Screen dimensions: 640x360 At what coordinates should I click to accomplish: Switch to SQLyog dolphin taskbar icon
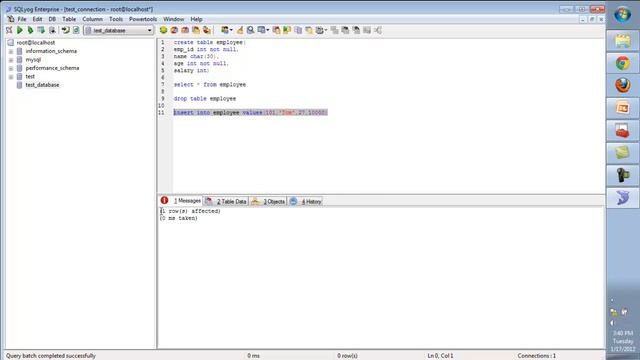623,198
